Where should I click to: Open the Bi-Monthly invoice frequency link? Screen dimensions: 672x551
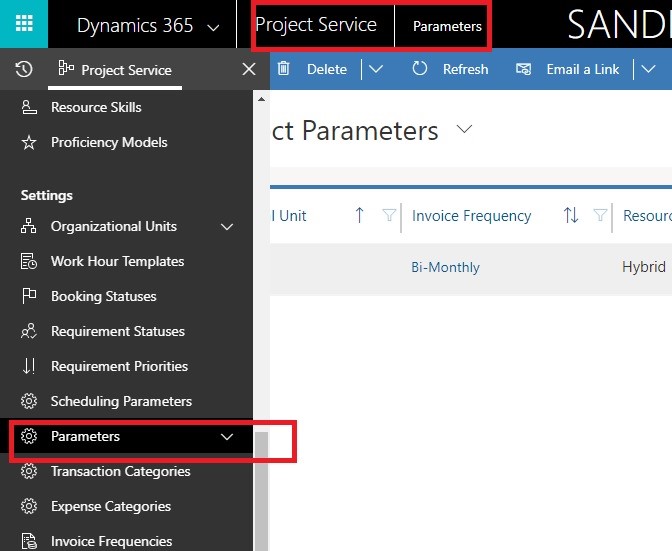[445, 267]
